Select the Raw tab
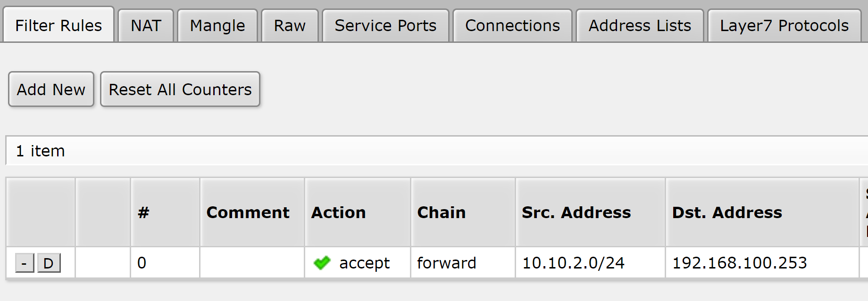Viewport: 868px width, 301px height. [290, 25]
